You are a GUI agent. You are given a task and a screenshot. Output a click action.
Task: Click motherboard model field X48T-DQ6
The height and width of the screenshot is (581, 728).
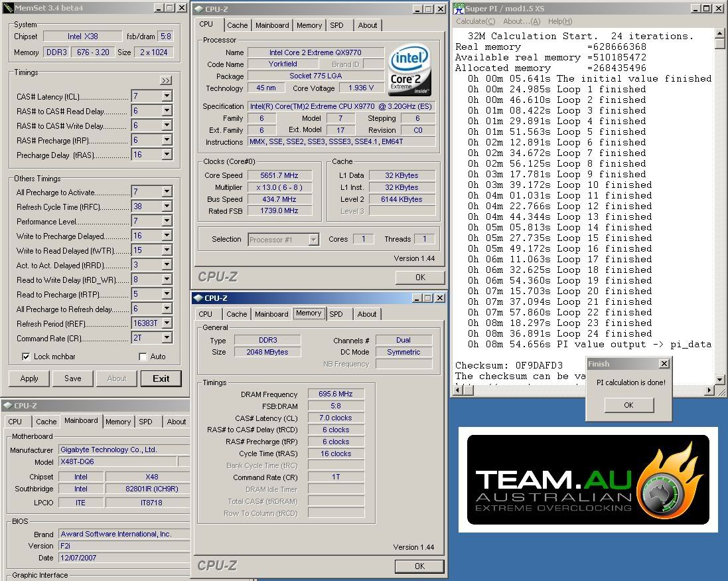coord(117,461)
